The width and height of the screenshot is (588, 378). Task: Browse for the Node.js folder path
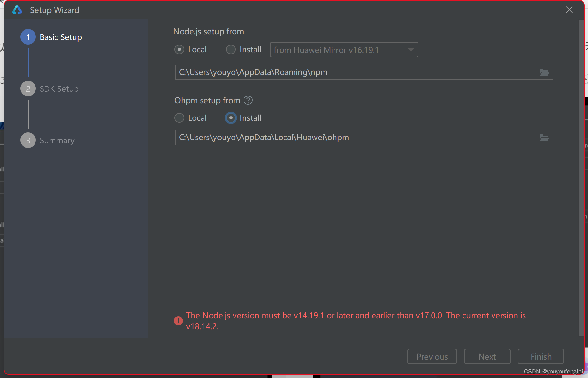pos(544,73)
